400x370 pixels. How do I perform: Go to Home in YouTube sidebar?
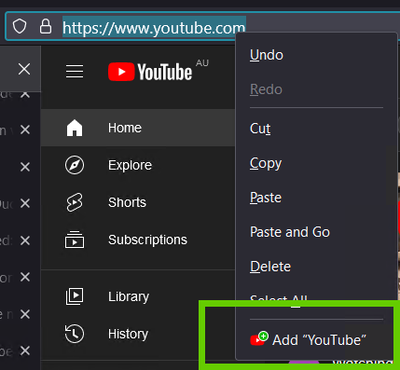pyautogui.click(x=138, y=128)
